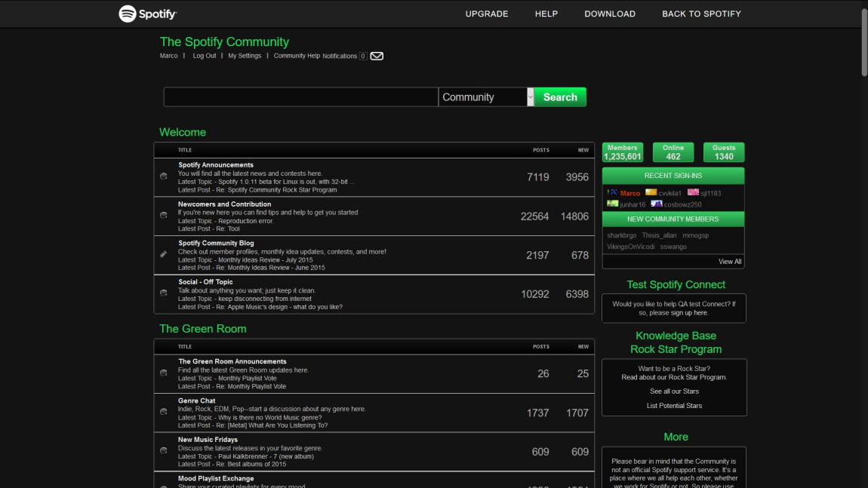Focus the community search text field
The image size is (868, 488).
pyautogui.click(x=300, y=97)
